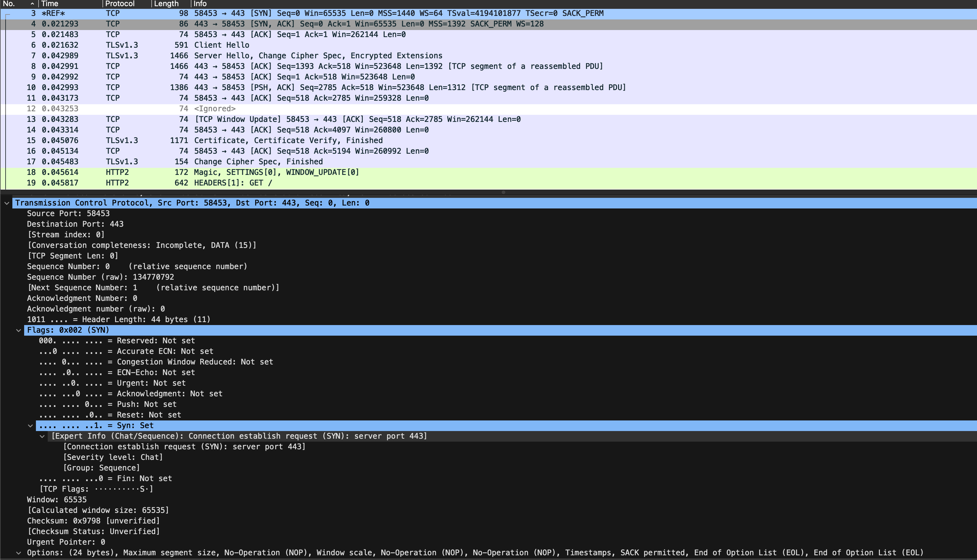Screen dimensions: 977x560
Task: Select the Window: 65535 field
Action: (x=57, y=500)
